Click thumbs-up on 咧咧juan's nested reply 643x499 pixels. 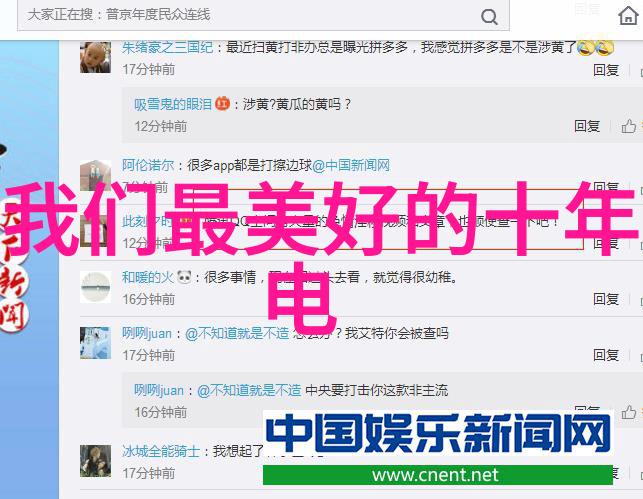click(628, 412)
